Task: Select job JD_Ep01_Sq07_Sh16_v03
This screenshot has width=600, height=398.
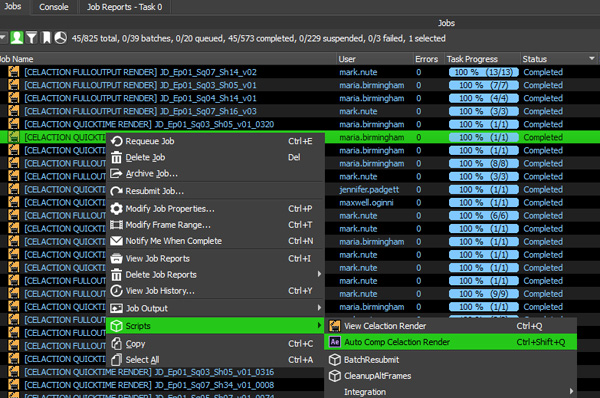Action: click(x=140, y=111)
